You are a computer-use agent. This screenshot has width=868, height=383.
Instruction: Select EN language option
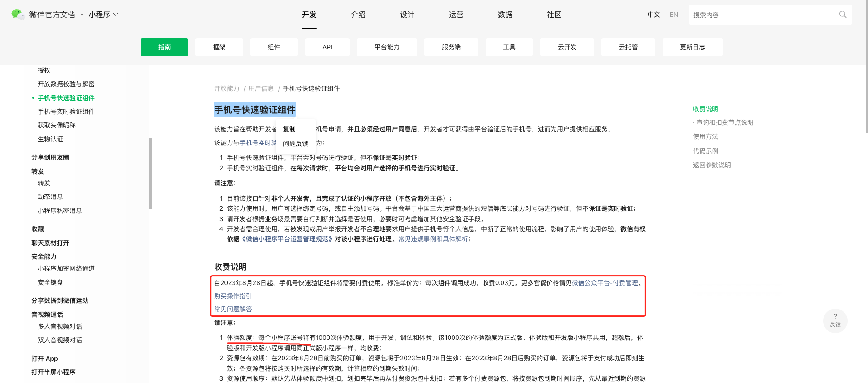674,15
